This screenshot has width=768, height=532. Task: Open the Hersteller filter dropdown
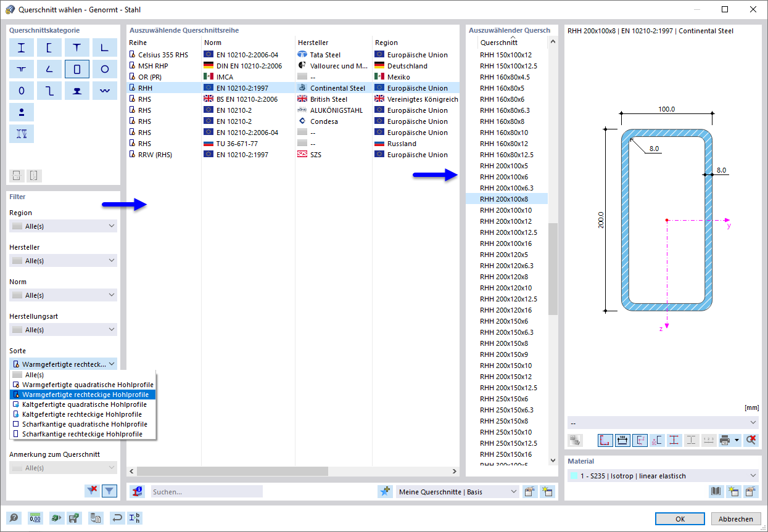pyautogui.click(x=63, y=261)
